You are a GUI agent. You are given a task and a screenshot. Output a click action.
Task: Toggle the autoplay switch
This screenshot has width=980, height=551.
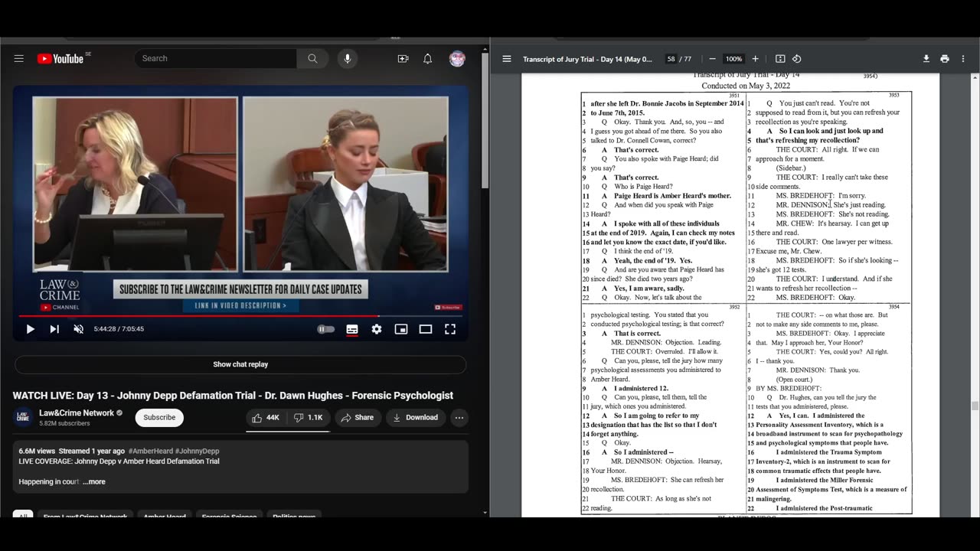click(x=325, y=329)
